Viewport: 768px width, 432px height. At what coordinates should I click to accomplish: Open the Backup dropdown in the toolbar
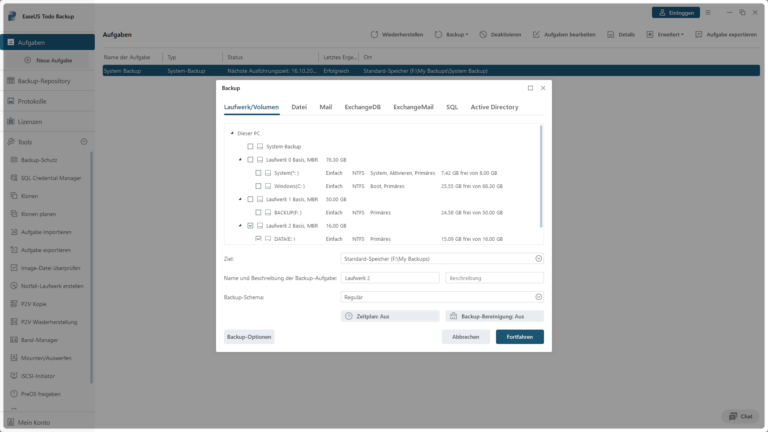point(451,35)
